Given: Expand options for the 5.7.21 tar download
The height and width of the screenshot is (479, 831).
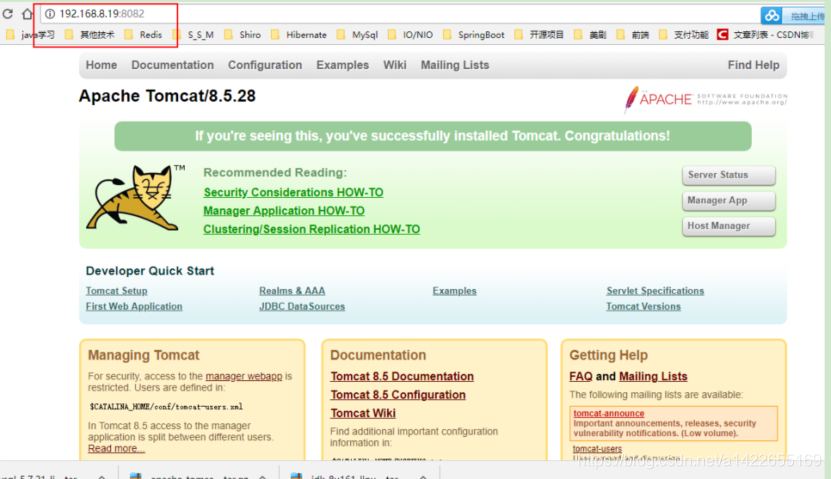Looking at the screenshot, I should point(102,476).
